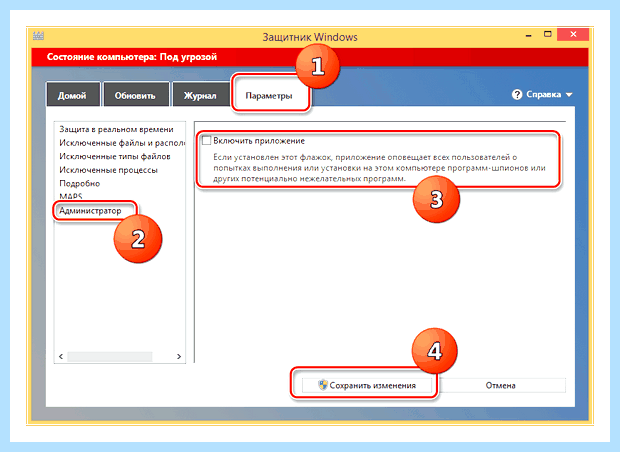Enable the Включить приложение checkbox
Image resolution: width=620 pixels, height=452 pixels.
pyautogui.click(x=206, y=140)
